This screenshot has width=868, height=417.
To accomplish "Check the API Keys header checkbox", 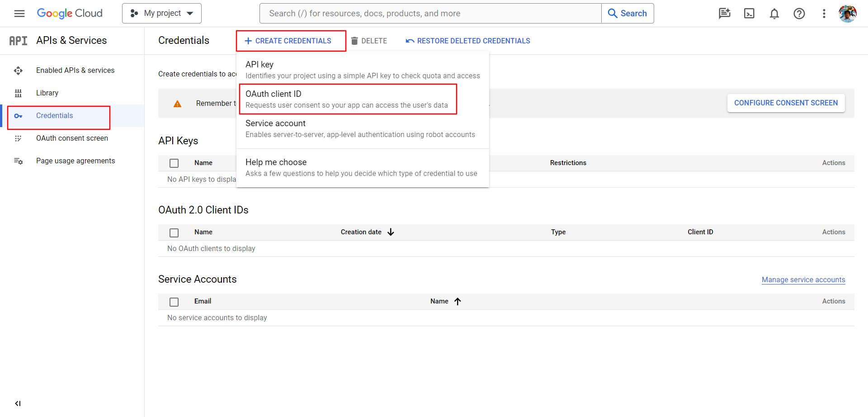I will (x=174, y=163).
